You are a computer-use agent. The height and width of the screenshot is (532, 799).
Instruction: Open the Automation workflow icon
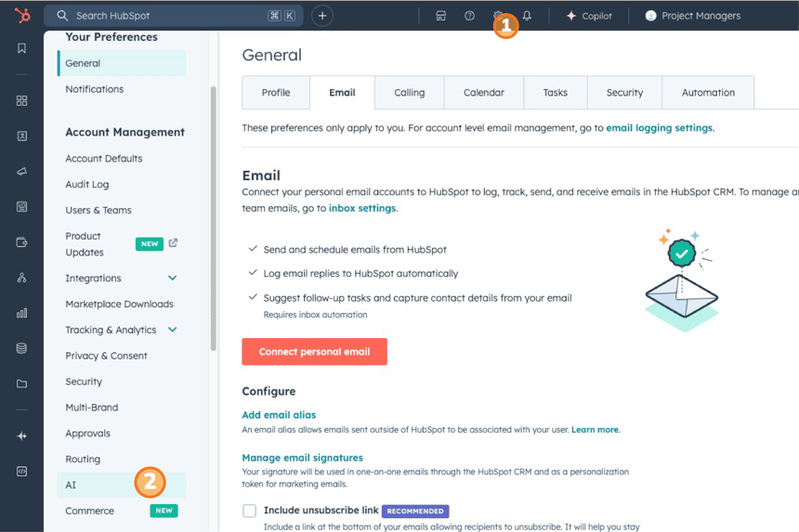pos(21,278)
